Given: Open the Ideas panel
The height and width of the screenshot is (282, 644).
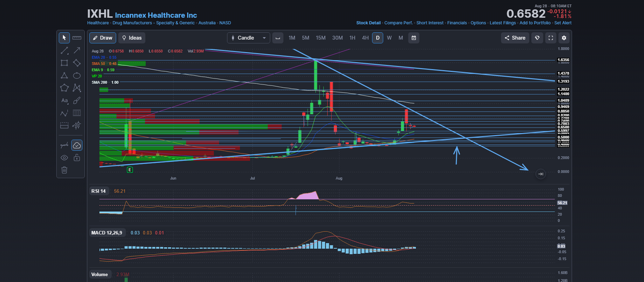Looking at the screenshot, I should click(132, 38).
